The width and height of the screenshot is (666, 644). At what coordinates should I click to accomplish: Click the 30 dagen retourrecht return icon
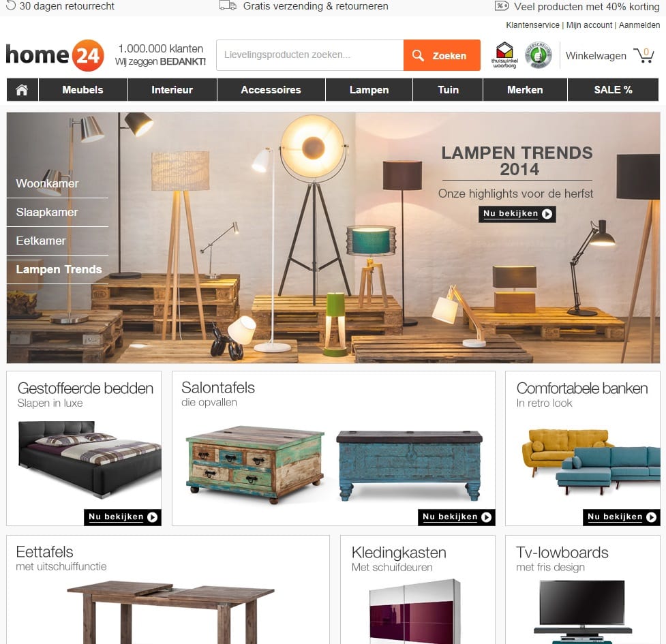click(11, 5)
